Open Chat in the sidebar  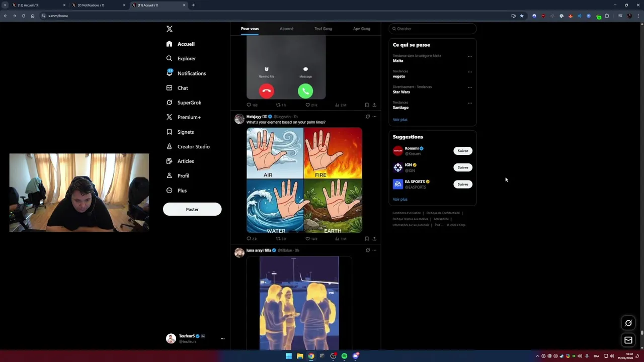pos(177,88)
